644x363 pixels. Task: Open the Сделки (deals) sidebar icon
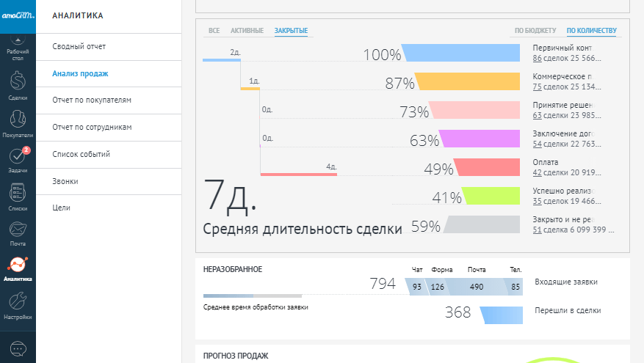(18, 84)
